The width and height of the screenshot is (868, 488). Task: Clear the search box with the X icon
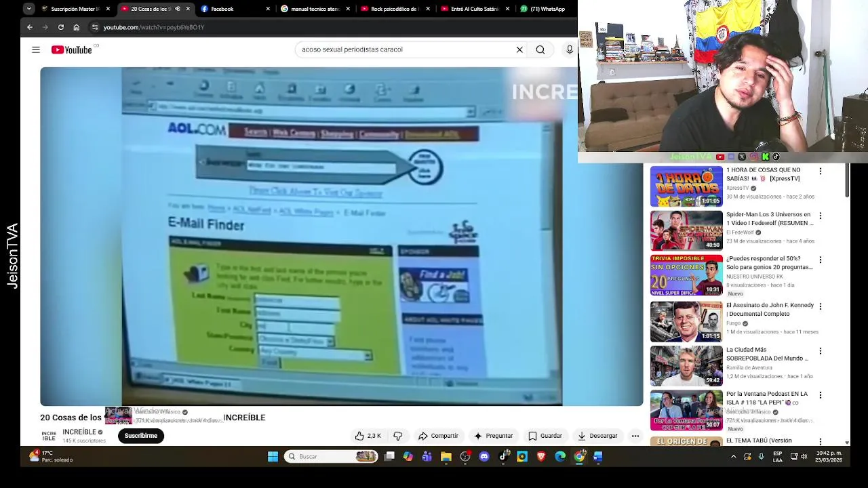coord(519,49)
